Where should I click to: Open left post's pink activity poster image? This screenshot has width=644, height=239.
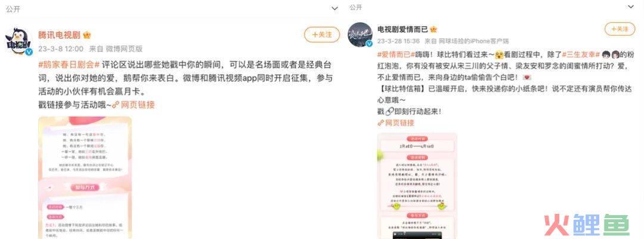[x=85, y=177]
